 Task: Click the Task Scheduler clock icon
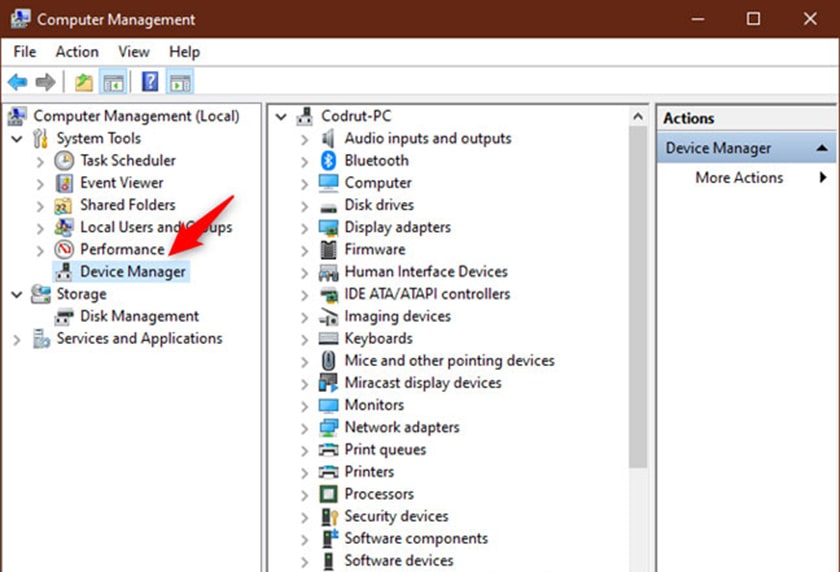tap(64, 161)
